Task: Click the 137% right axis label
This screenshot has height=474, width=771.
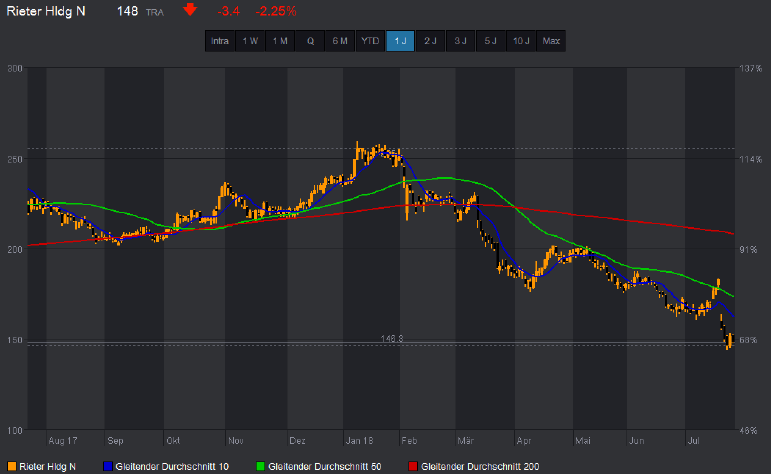Action: [x=751, y=68]
